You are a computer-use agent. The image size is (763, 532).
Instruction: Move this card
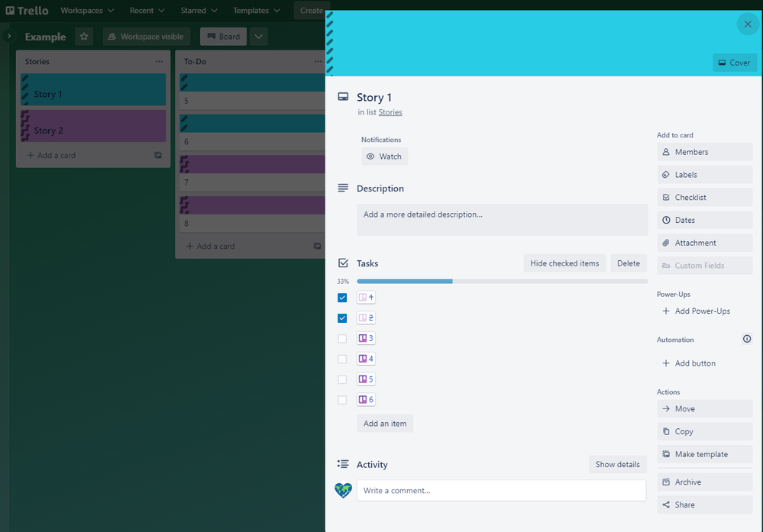coord(704,408)
